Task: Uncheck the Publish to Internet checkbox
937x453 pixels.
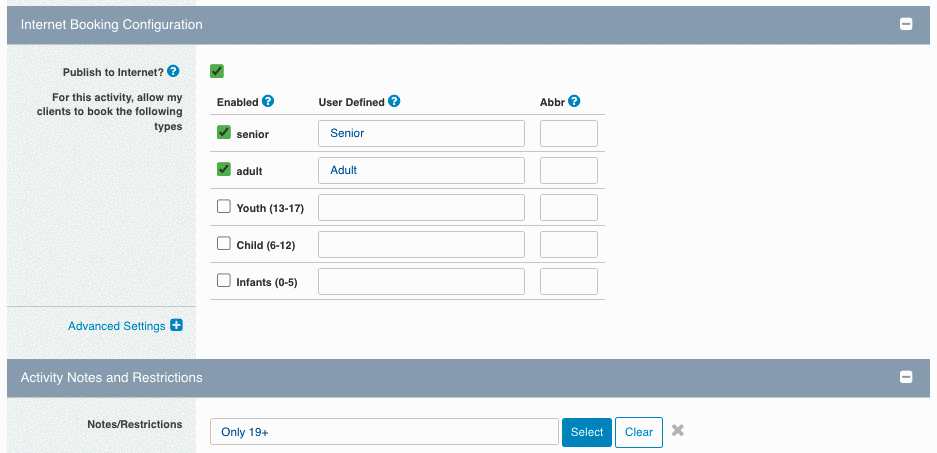Action: [x=217, y=71]
